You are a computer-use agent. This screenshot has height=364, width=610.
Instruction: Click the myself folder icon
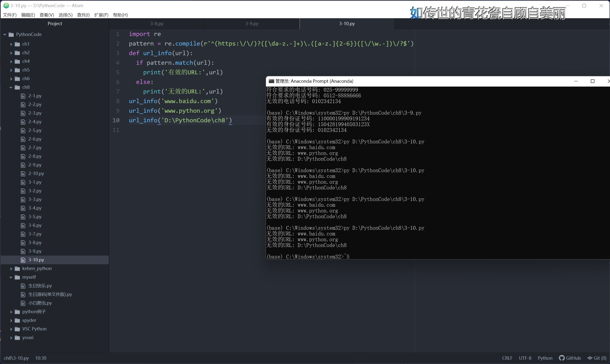[x=17, y=277]
